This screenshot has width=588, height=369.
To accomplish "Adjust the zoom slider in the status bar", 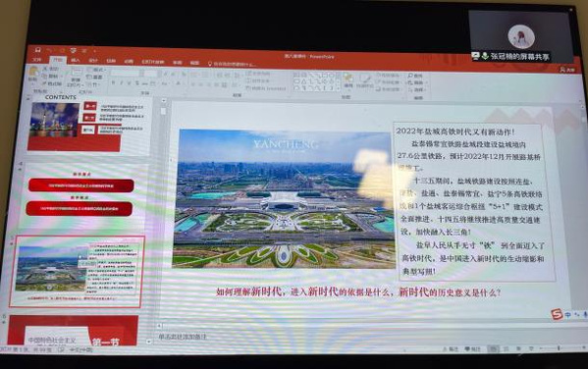I will pyautogui.click(x=558, y=348).
